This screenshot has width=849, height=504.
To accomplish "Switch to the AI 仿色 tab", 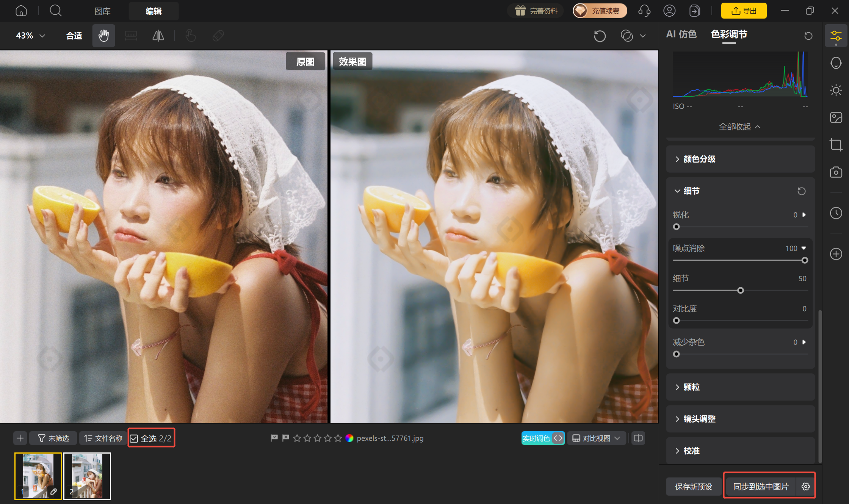I will [x=681, y=34].
